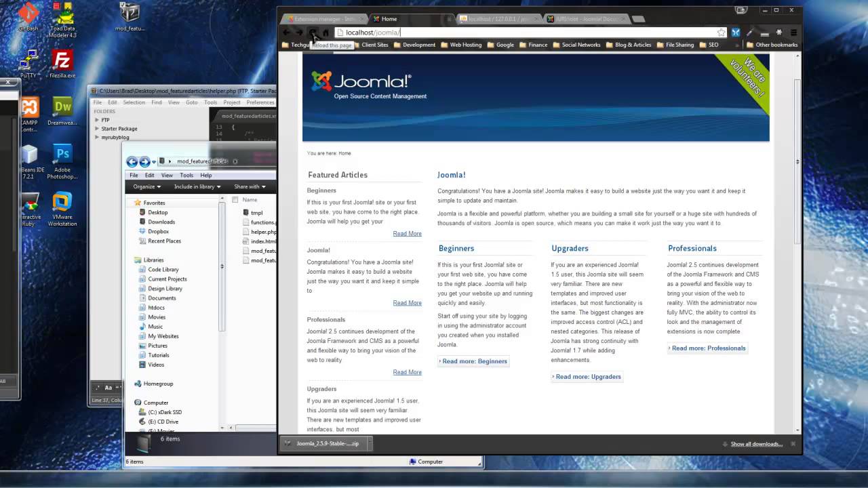868x488 pixels.
Task: Open PuTTY desktop icon
Action: [x=28, y=64]
